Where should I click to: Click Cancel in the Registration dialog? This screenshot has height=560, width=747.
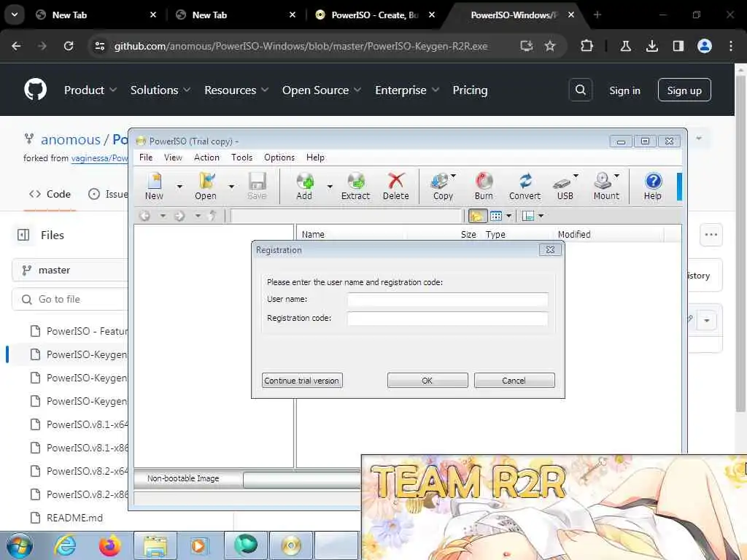[x=514, y=381]
